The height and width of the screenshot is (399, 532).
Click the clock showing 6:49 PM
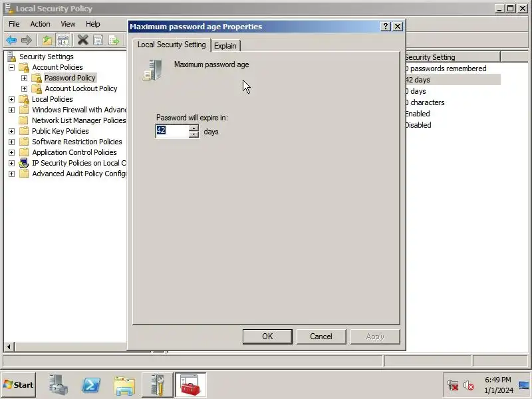click(498, 380)
